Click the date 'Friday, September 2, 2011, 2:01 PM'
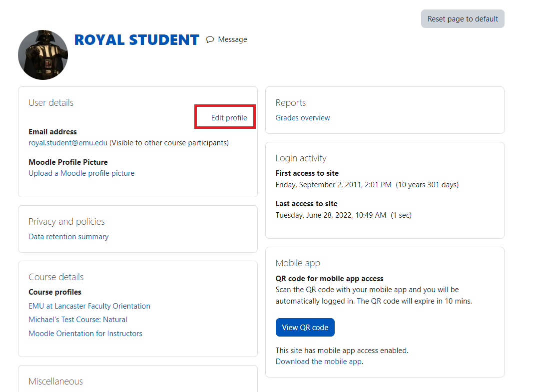Viewport: 556px width, 392px height. (333, 185)
